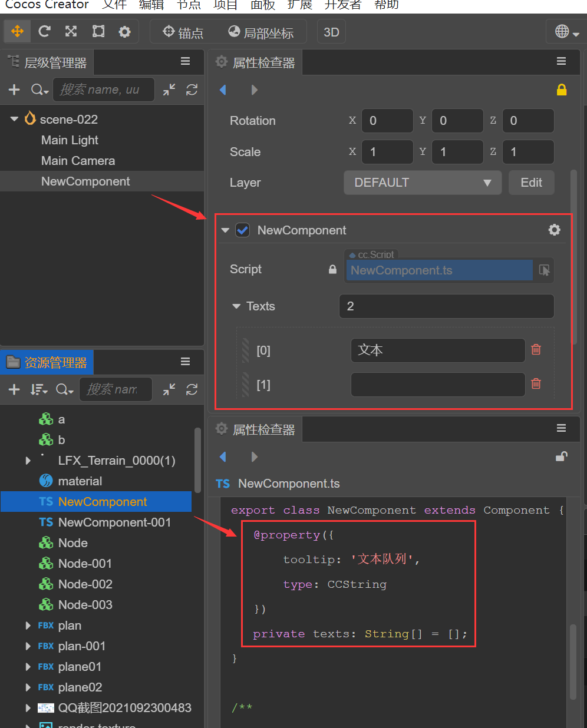Locate the NewComponent.ts script asset icon

[544, 270]
